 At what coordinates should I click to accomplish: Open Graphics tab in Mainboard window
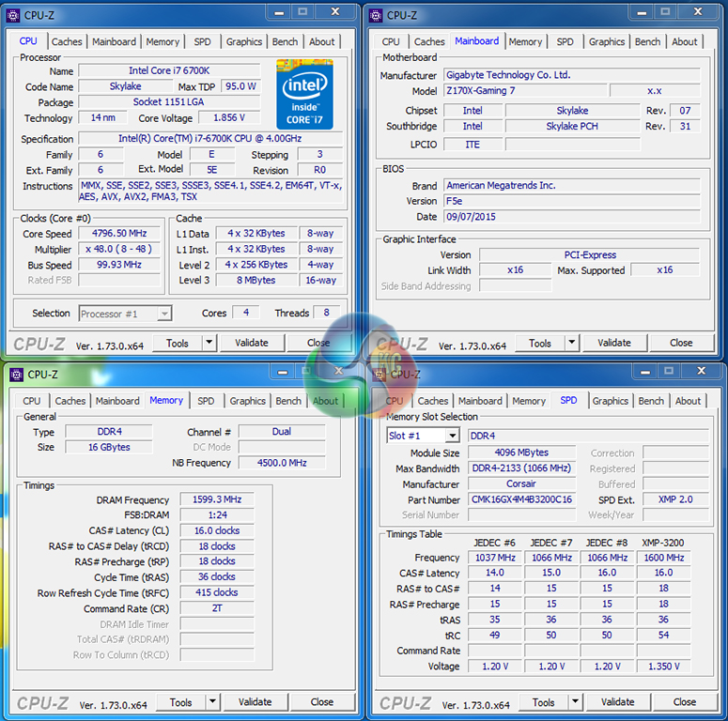[x=607, y=41]
